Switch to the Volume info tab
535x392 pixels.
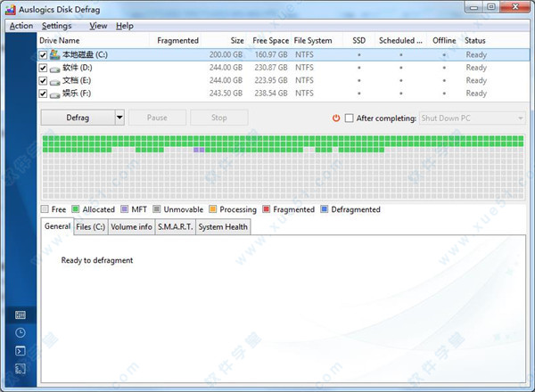(x=131, y=227)
